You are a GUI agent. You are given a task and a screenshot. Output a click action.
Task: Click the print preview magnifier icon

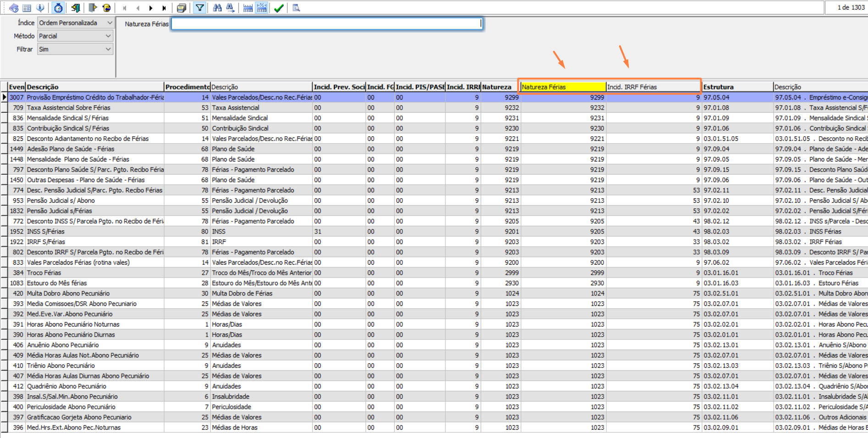tap(296, 8)
